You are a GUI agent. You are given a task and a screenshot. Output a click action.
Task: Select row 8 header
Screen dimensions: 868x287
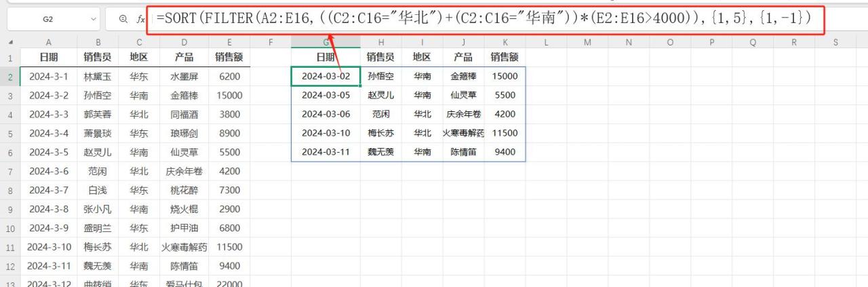tap(10, 191)
